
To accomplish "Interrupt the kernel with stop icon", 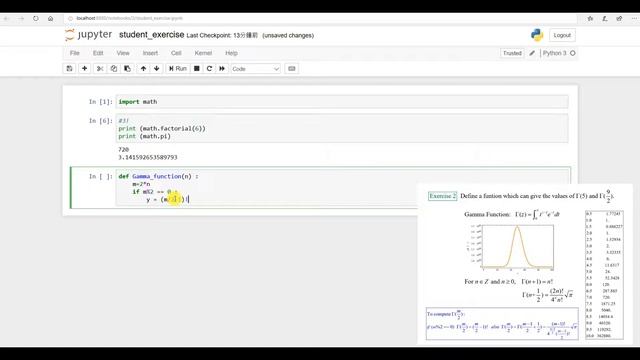I will (197, 69).
